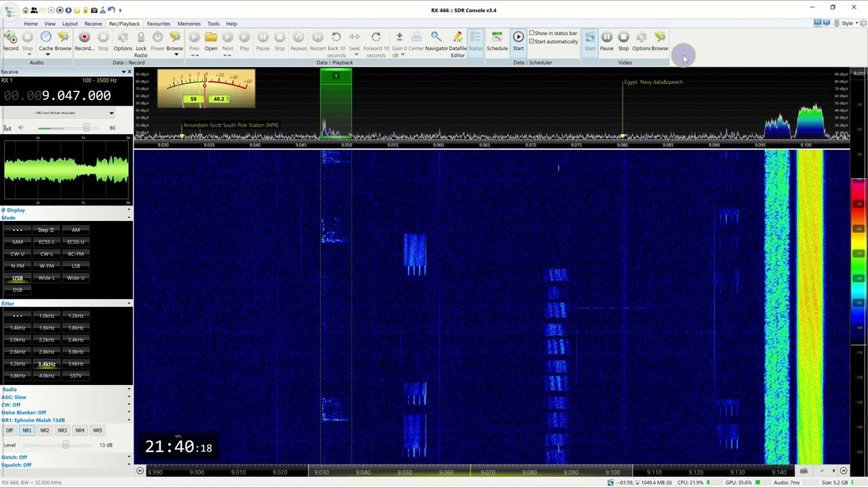868x488 pixels.
Task: Switch to the View tab
Action: point(50,24)
